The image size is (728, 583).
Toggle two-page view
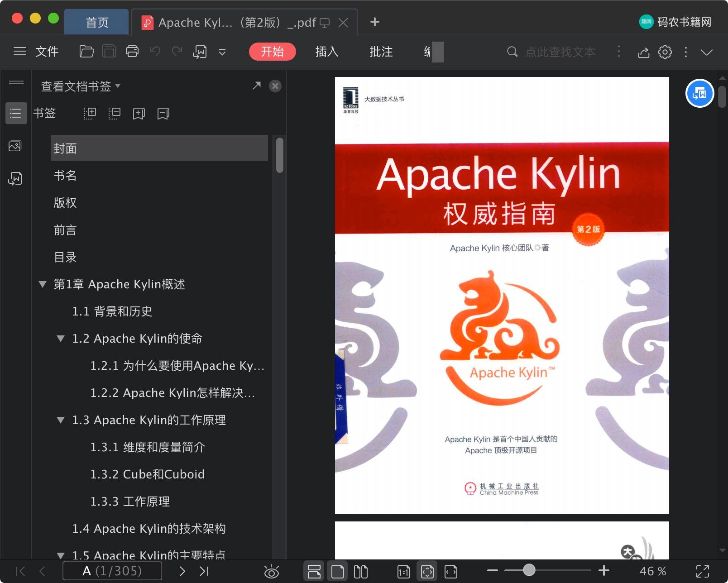361,571
